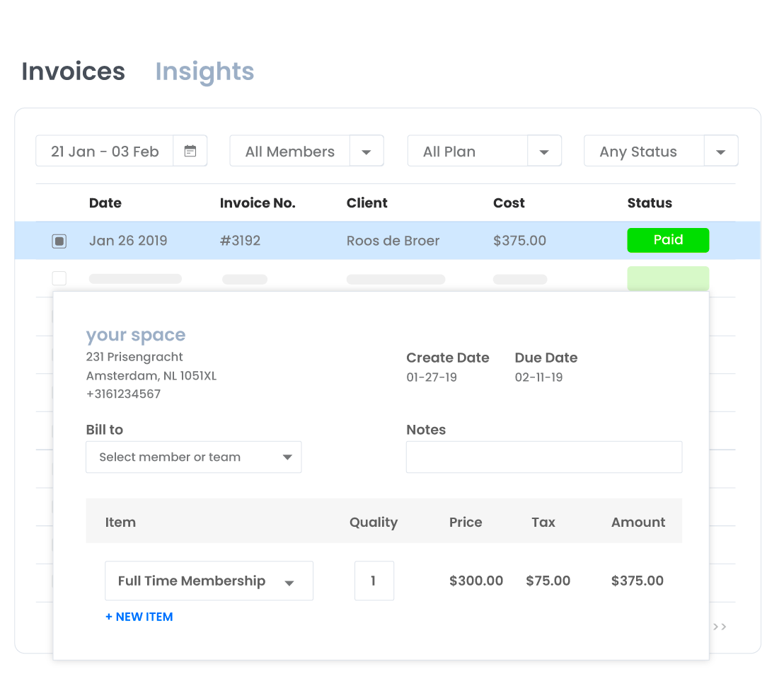Click the Due Date label
Image resolution: width=784 pixels, height=684 pixels.
pyautogui.click(x=546, y=358)
